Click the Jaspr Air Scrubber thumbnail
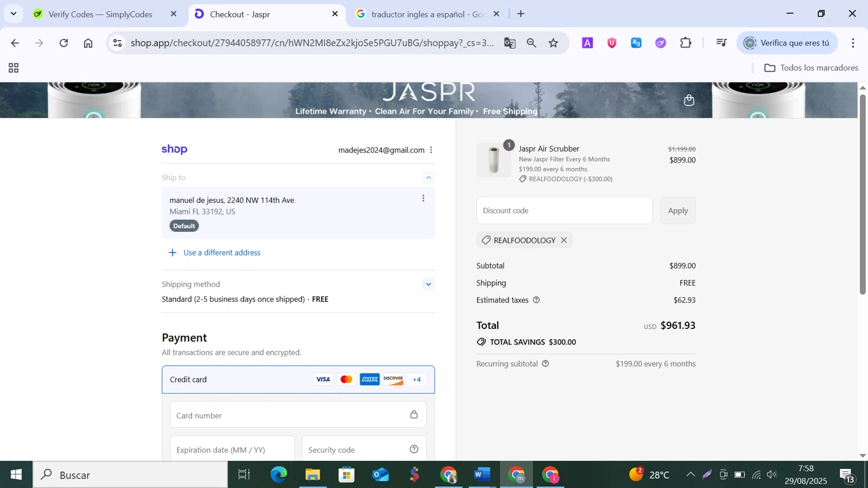 click(494, 160)
